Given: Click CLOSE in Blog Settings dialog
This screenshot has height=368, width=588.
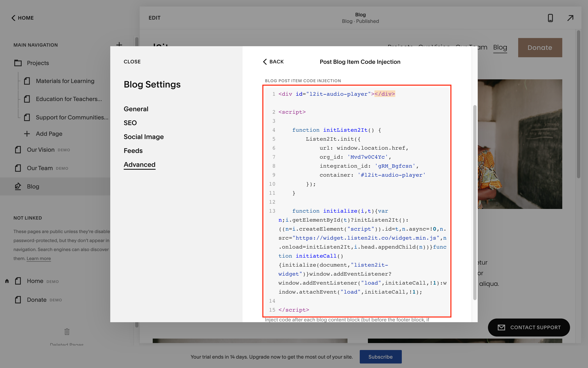Looking at the screenshot, I should (x=132, y=62).
